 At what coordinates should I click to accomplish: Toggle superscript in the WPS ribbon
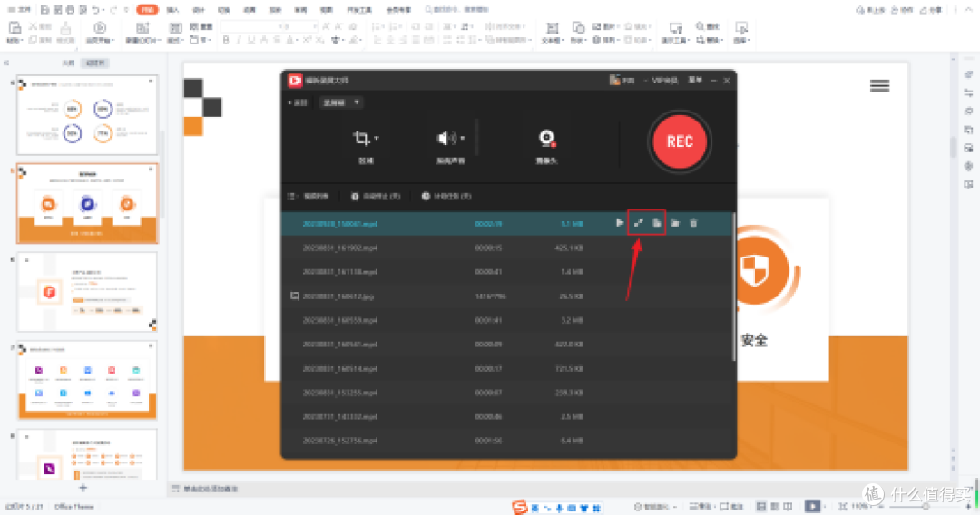[x=307, y=40]
